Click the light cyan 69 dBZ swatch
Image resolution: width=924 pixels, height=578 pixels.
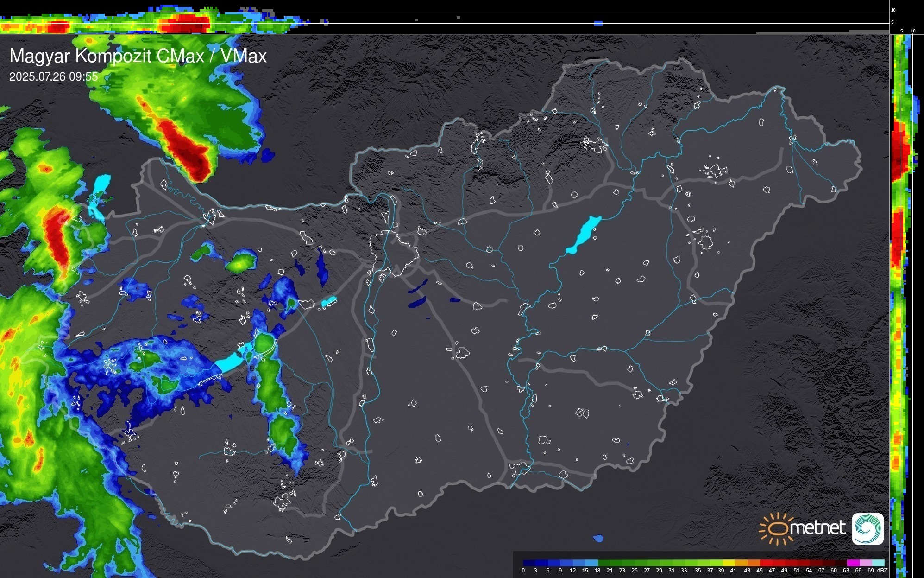point(879,563)
